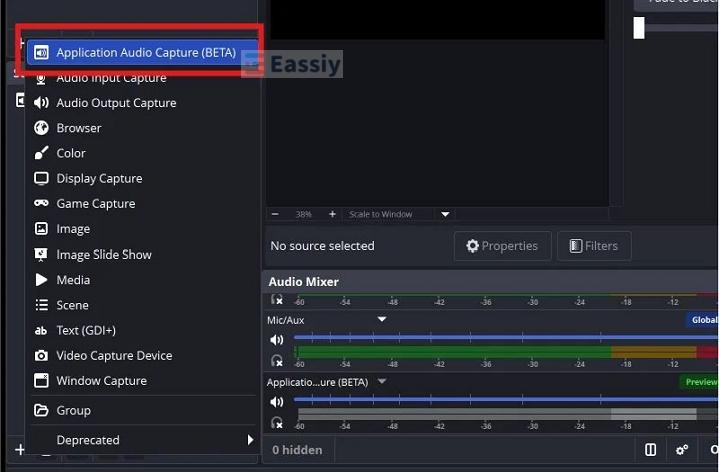Mute the Mic/Aux channel
Viewport: 719px width, 472px height.
(277, 340)
